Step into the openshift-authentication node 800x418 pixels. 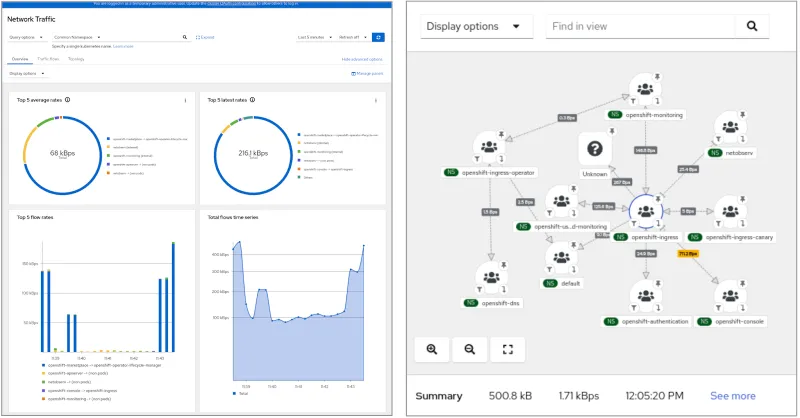[x=658, y=308]
